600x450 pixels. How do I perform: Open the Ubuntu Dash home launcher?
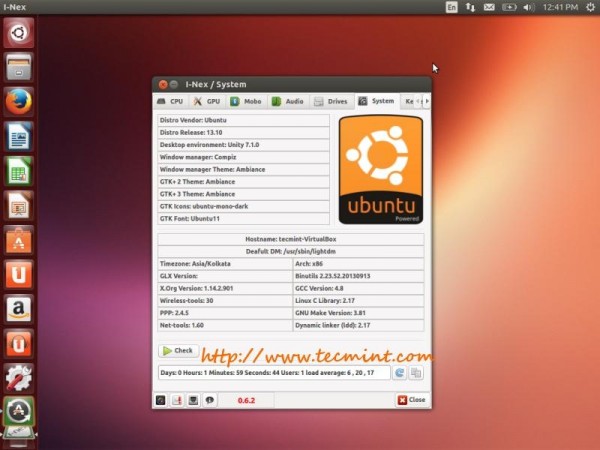[x=18, y=33]
